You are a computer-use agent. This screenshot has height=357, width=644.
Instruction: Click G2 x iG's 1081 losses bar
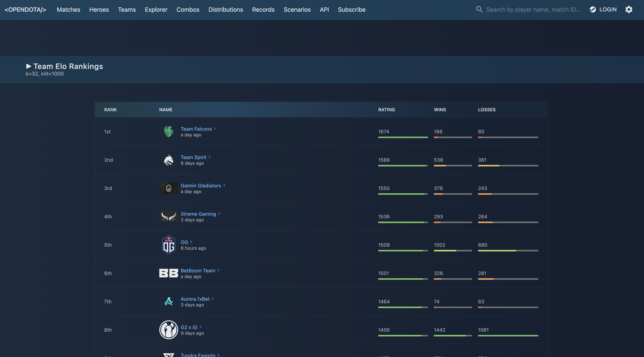[x=508, y=336]
